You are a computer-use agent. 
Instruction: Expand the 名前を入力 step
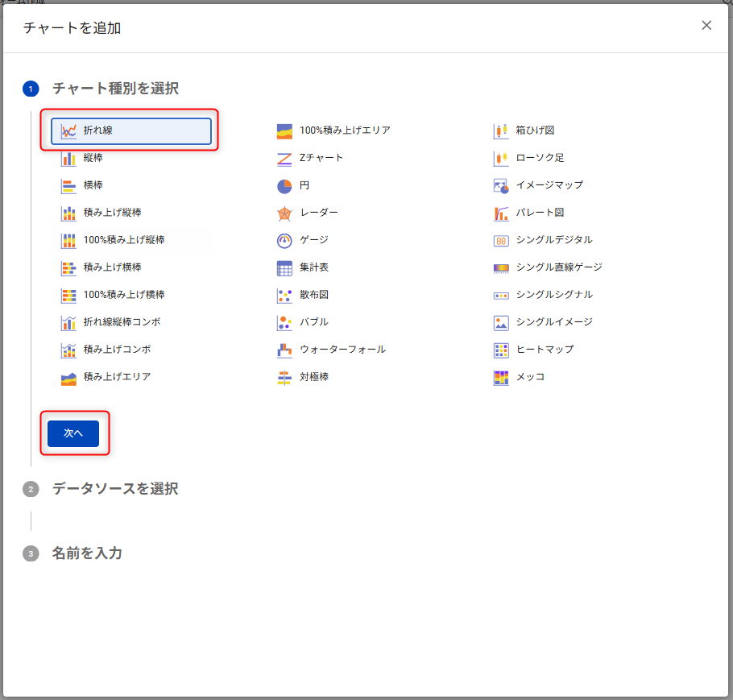[87, 553]
